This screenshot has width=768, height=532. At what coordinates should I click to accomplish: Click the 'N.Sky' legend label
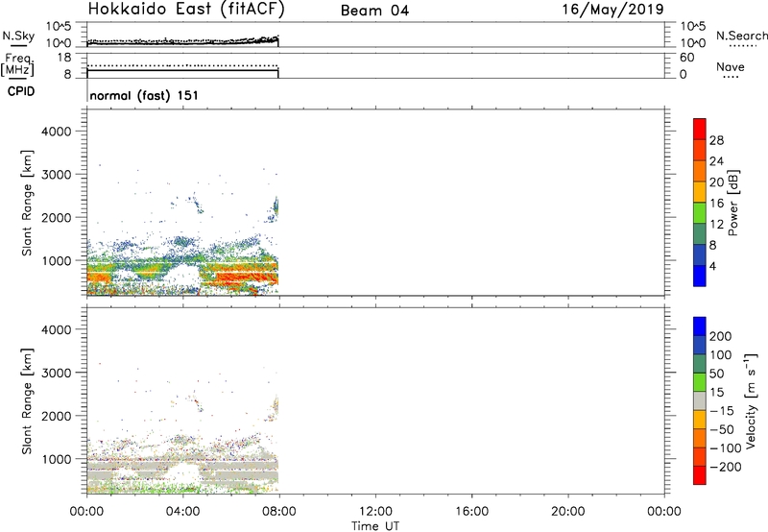click(x=18, y=36)
